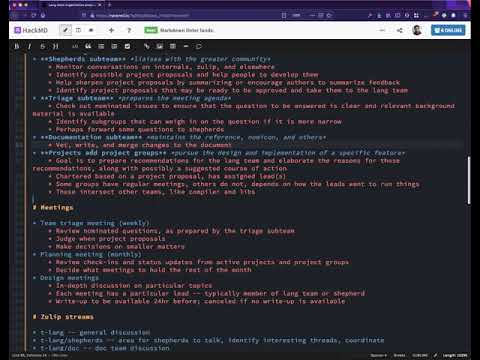Apply italic formatting from editor toolbar
480x360 pixels.
tap(29, 46)
